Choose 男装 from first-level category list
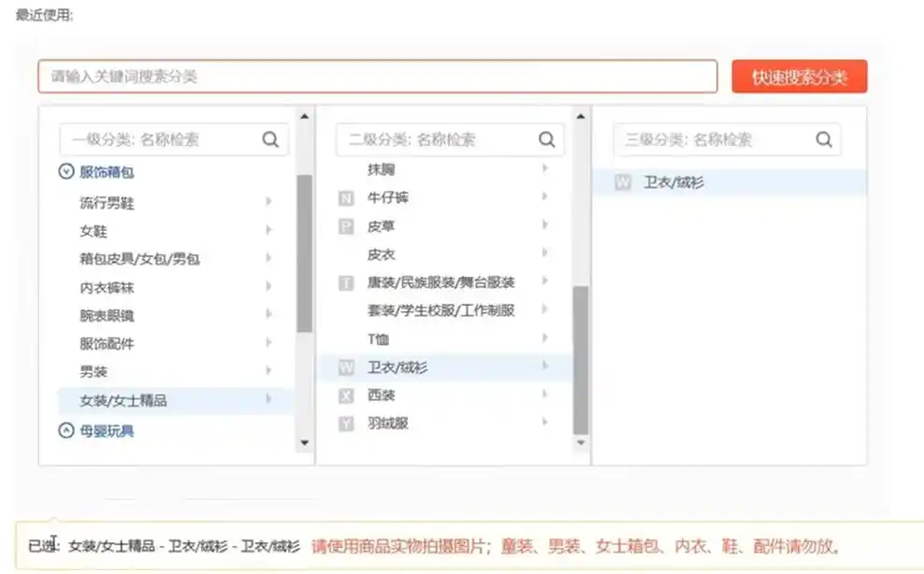 point(94,372)
